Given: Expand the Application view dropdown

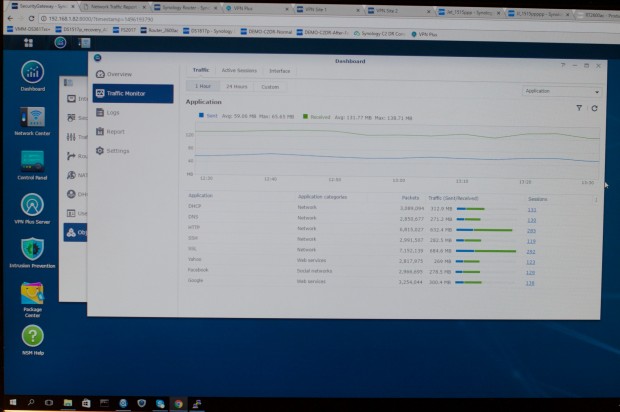Looking at the screenshot, I should (560, 91).
